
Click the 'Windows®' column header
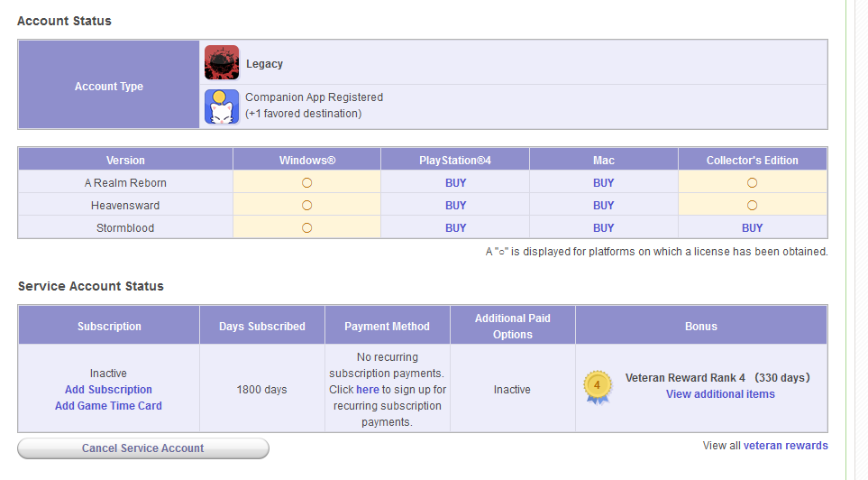pyautogui.click(x=307, y=161)
